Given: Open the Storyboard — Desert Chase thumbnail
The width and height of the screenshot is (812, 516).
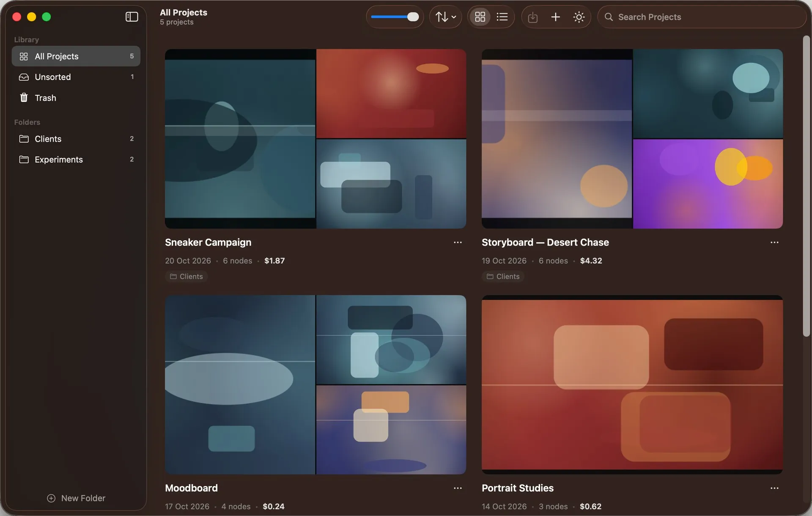Looking at the screenshot, I should pos(632,139).
